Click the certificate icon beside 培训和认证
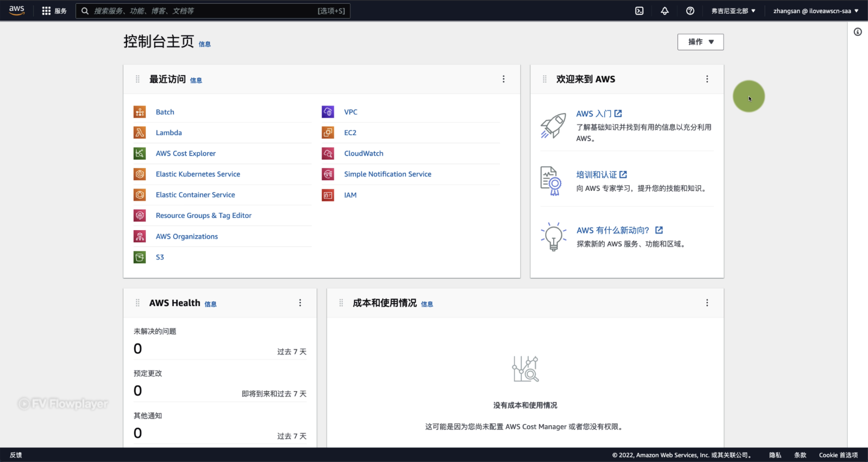Viewport: 868px width, 462px height. (551, 181)
